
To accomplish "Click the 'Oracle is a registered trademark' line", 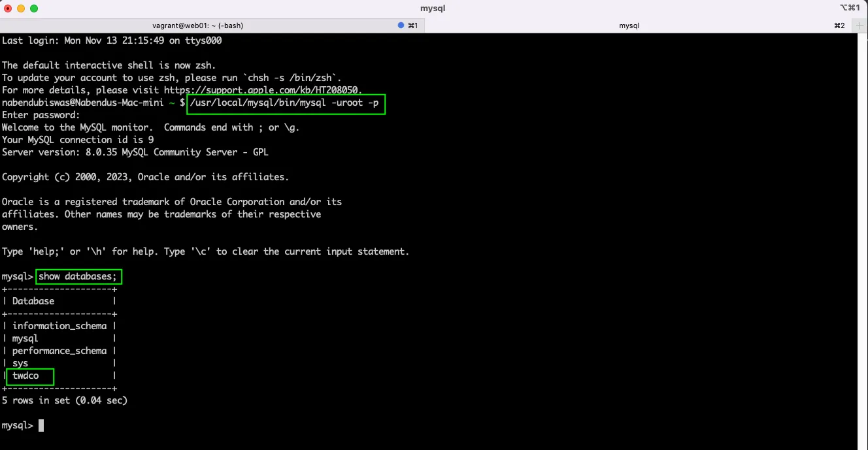I will pos(172,202).
